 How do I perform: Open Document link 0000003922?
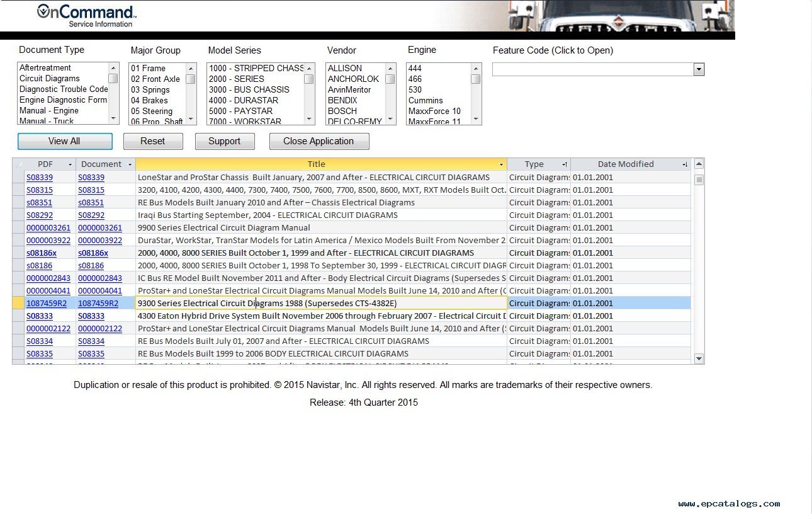point(100,241)
